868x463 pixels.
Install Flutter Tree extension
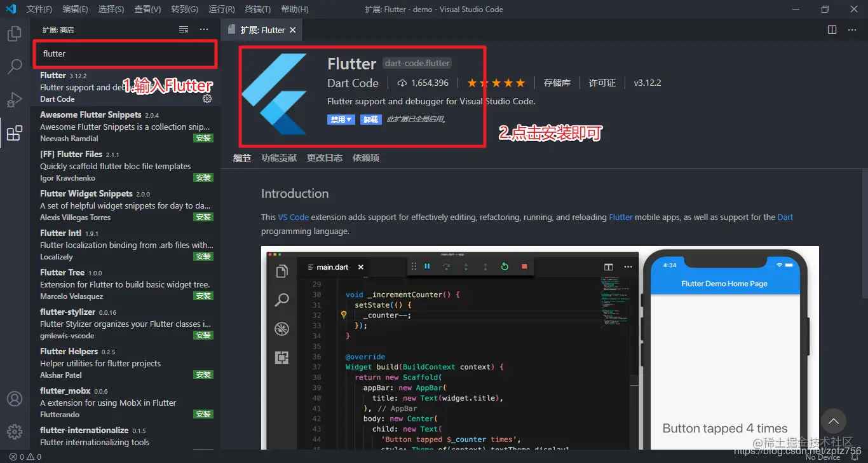203,296
